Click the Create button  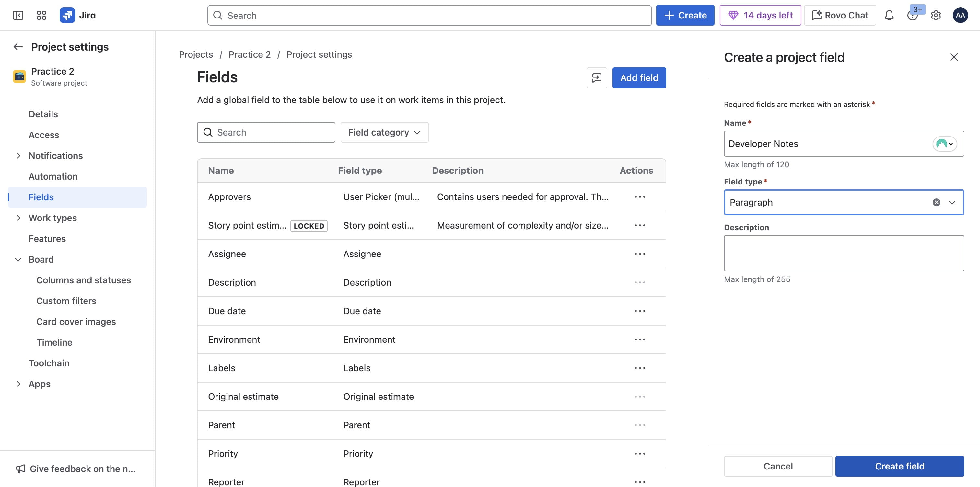coord(685,15)
